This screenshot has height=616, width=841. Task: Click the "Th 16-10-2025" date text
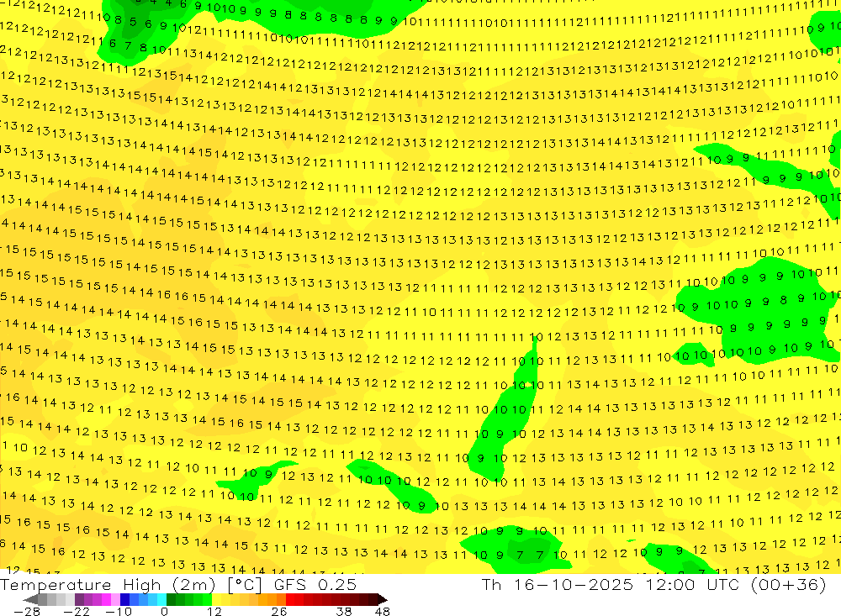pos(558,584)
